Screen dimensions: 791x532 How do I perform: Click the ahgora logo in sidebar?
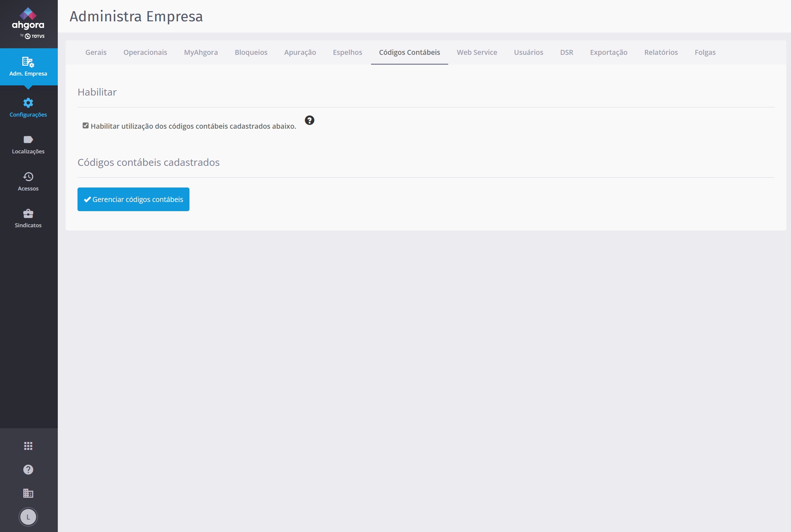[28, 23]
